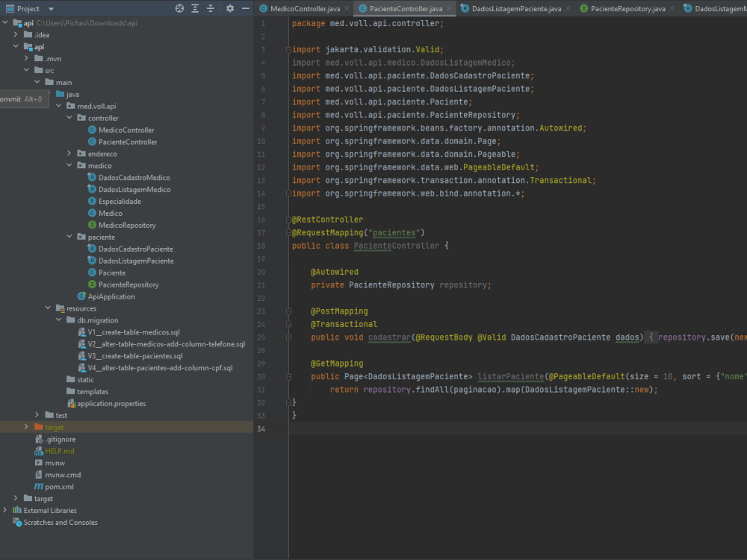Select the PacienteController.java tab
This screenshot has height=560, width=747.
coord(406,8)
